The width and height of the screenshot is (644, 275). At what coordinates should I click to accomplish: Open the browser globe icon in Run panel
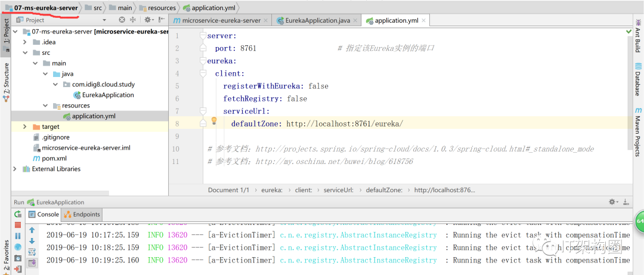(x=18, y=247)
